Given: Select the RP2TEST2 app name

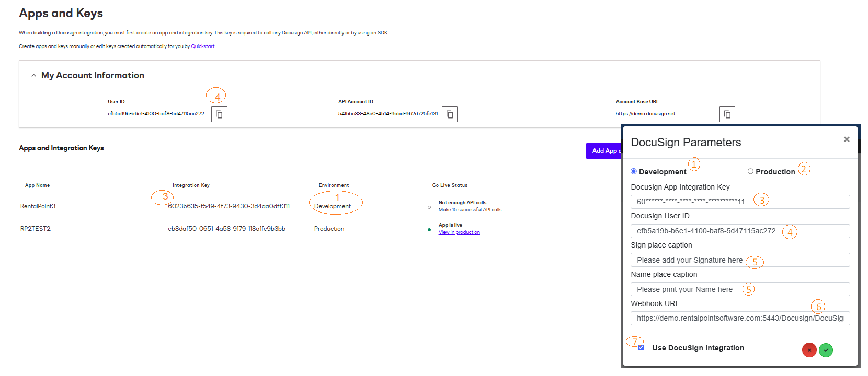Looking at the screenshot, I should pyautogui.click(x=36, y=229).
